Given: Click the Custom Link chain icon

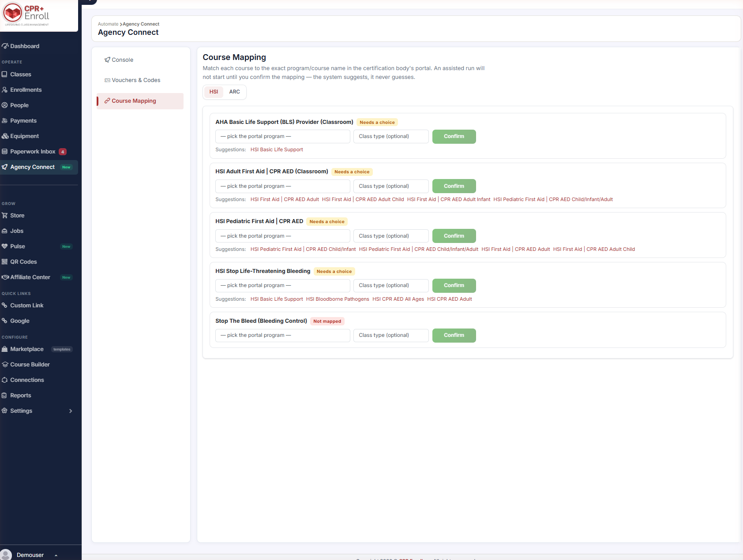Looking at the screenshot, I should click(5, 306).
